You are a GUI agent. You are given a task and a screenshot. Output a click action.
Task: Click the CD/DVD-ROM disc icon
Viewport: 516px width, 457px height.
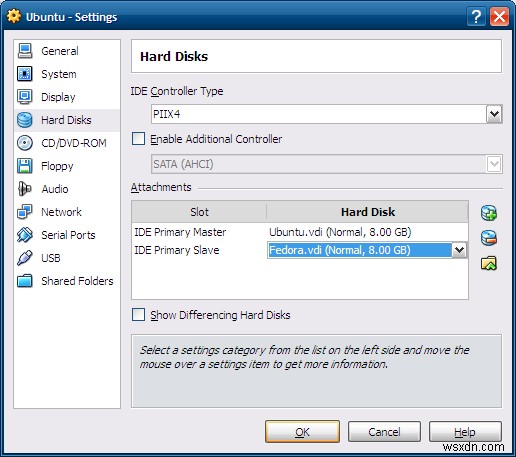(x=25, y=143)
